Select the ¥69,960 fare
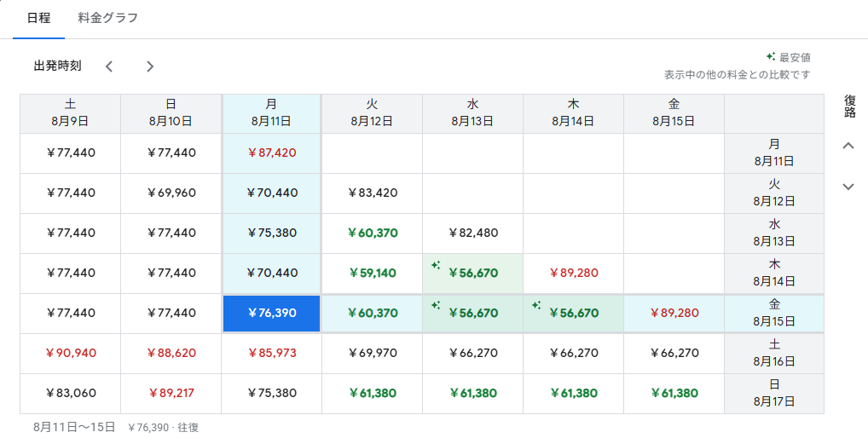 (x=171, y=193)
